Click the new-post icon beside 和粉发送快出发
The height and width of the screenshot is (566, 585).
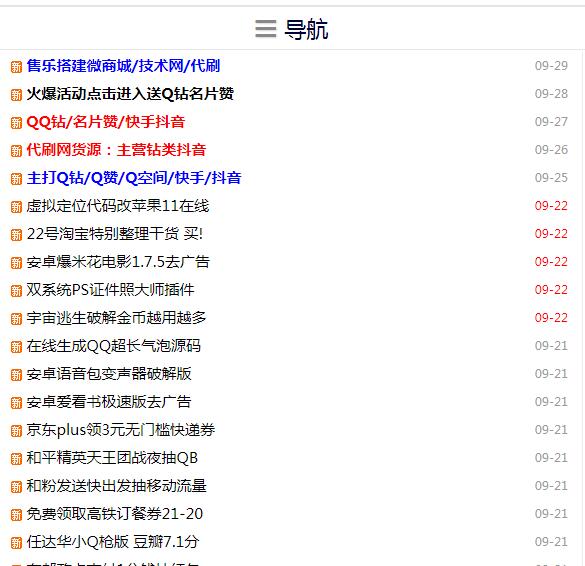tap(16, 487)
